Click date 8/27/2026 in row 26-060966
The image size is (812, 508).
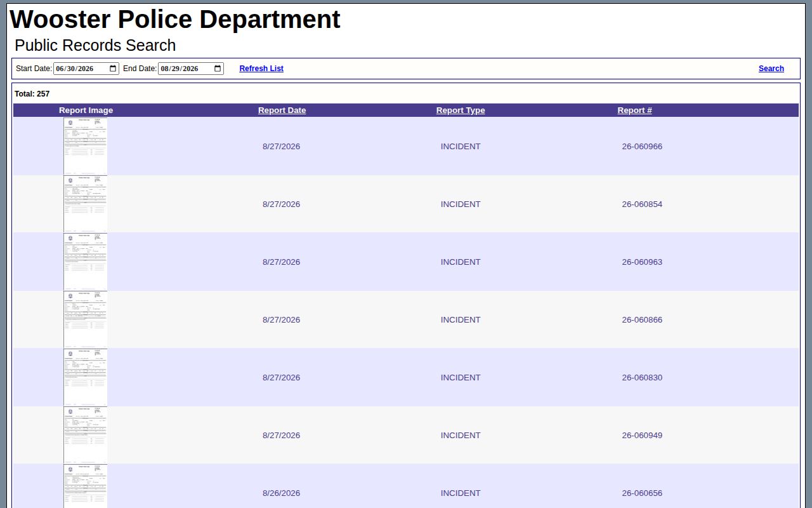281,147
